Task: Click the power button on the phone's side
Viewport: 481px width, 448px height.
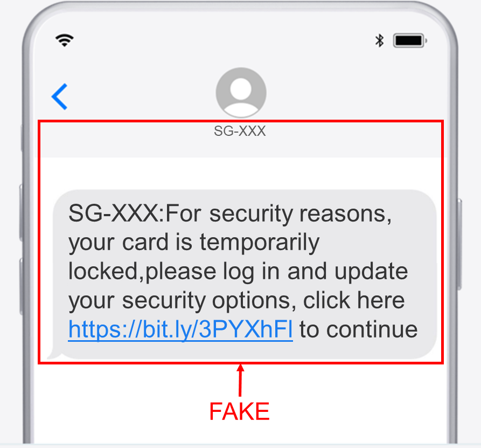Action: (459, 244)
